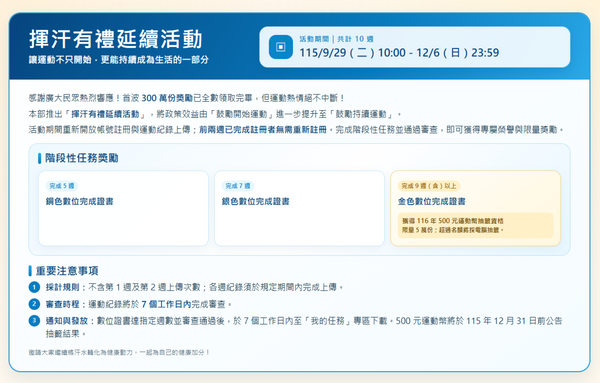Click the numbered circle 2 next to 審查時程
Viewport: 600px width, 383px height.
(34, 304)
